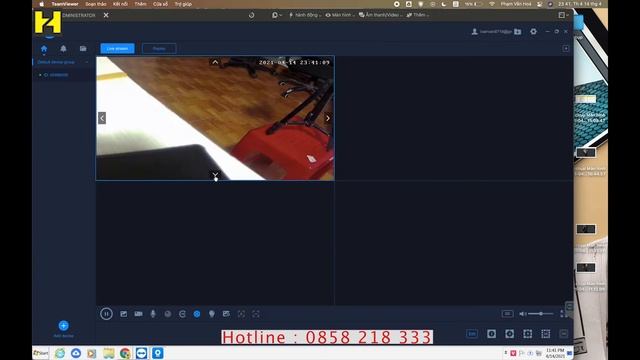The height and width of the screenshot is (360, 640).
Task: Click the Wi-Fi icon in the menu bar
Action: click(x=492, y=4)
